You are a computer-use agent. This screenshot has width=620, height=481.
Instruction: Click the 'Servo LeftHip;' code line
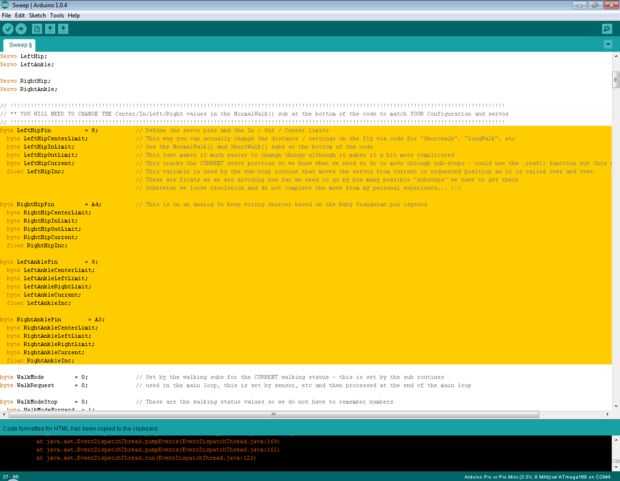click(x=24, y=56)
